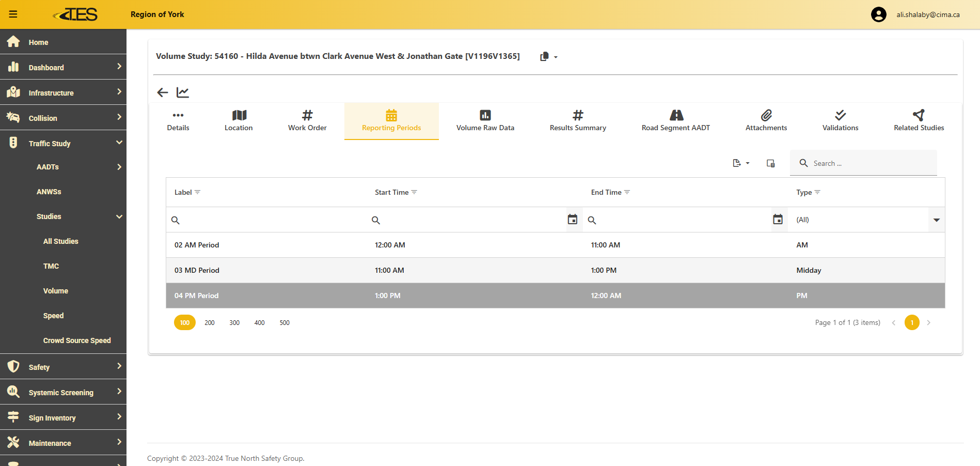This screenshot has width=980, height=466.
Task: Click the user account avatar
Action: 878,14
